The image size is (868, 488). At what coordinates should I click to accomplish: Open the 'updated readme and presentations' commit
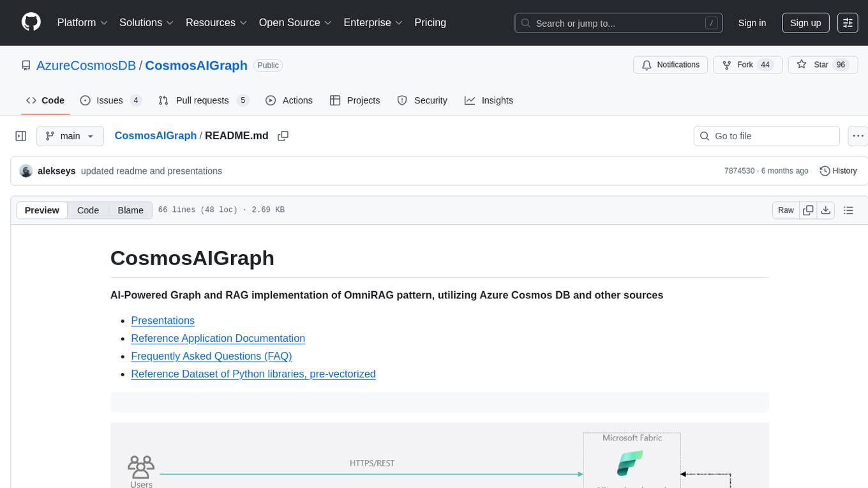pyautogui.click(x=151, y=171)
